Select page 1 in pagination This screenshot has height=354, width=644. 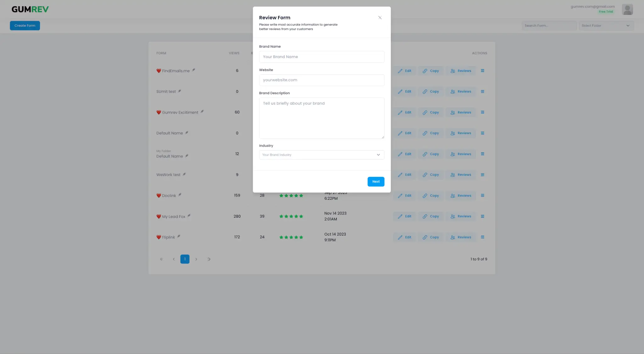pyautogui.click(x=185, y=259)
